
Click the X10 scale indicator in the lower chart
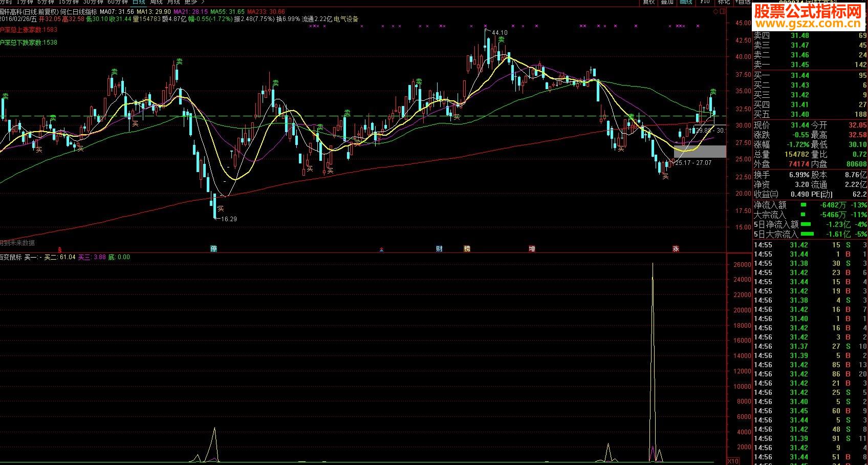(x=733, y=461)
